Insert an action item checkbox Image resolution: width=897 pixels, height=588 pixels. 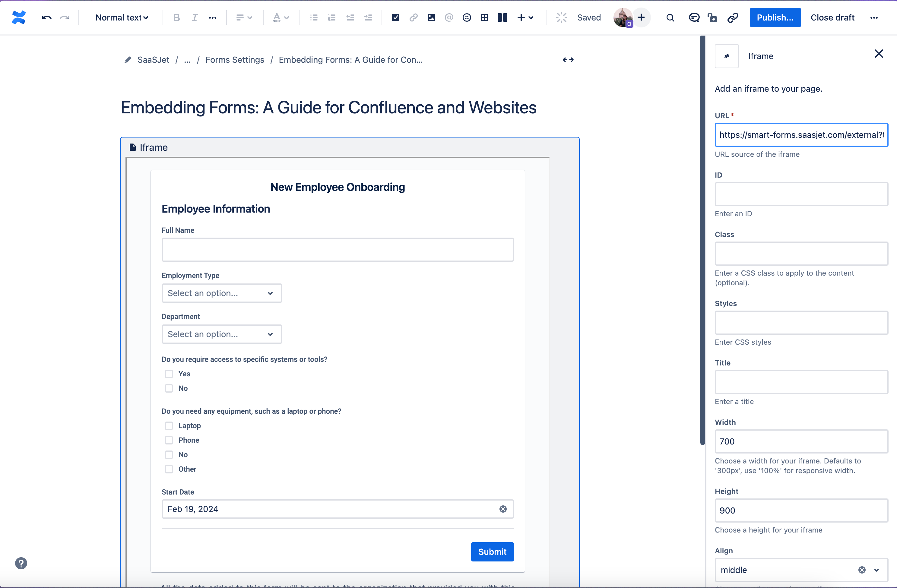[395, 17]
